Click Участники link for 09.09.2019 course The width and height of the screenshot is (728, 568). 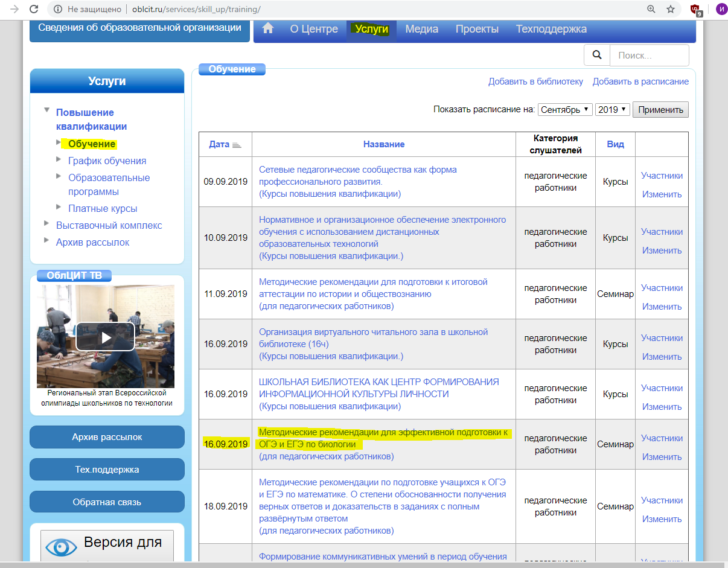tap(662, 176)
